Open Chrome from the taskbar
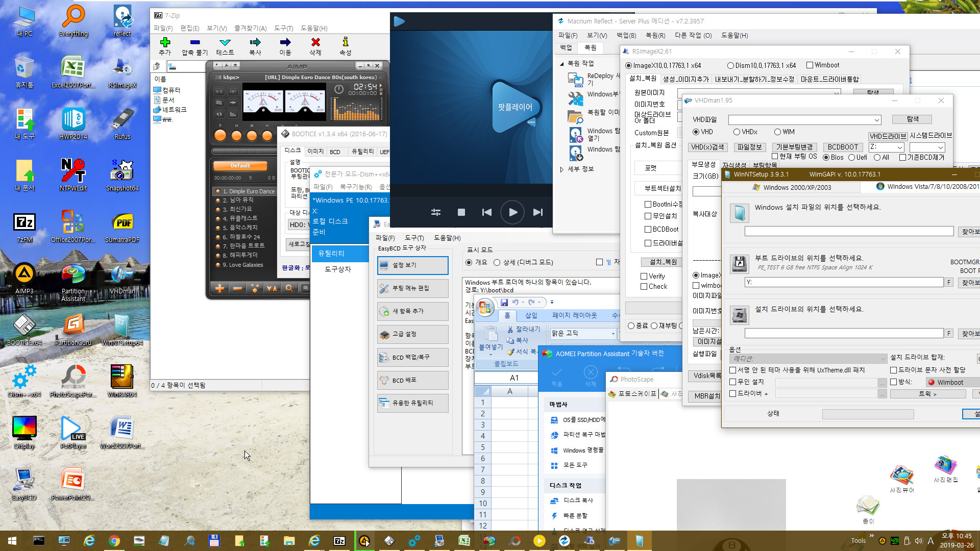The height and width of the screenshot is (551, 980). 114,541
